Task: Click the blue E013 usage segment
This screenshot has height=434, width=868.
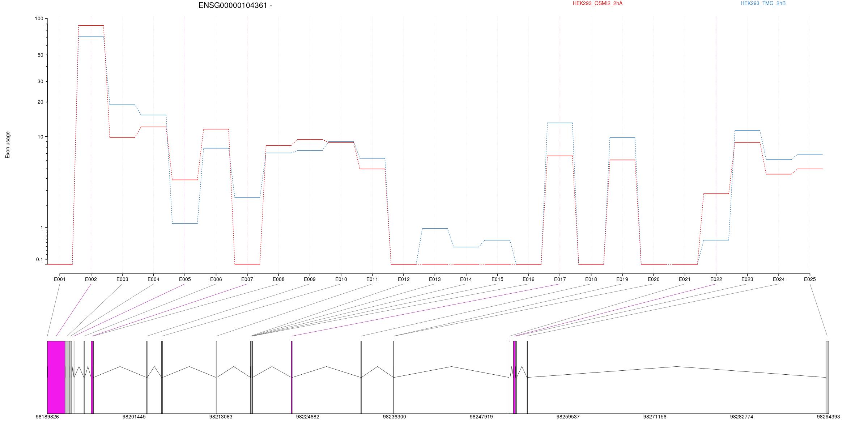Action: click(x=435, y=229)
